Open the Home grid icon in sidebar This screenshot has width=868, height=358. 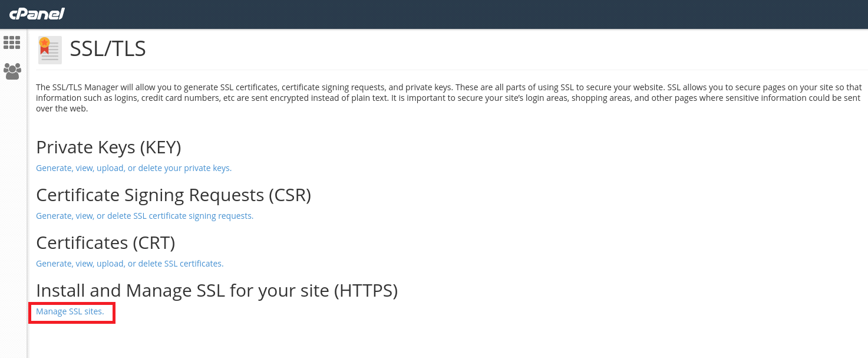click(12, 42)
